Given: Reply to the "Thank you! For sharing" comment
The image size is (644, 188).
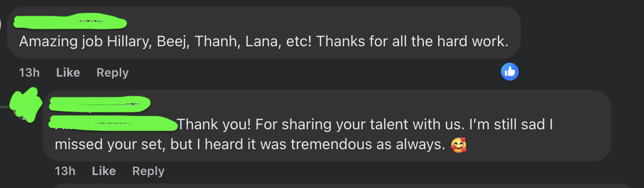Looking at the screenshot, I should point(148,171).
